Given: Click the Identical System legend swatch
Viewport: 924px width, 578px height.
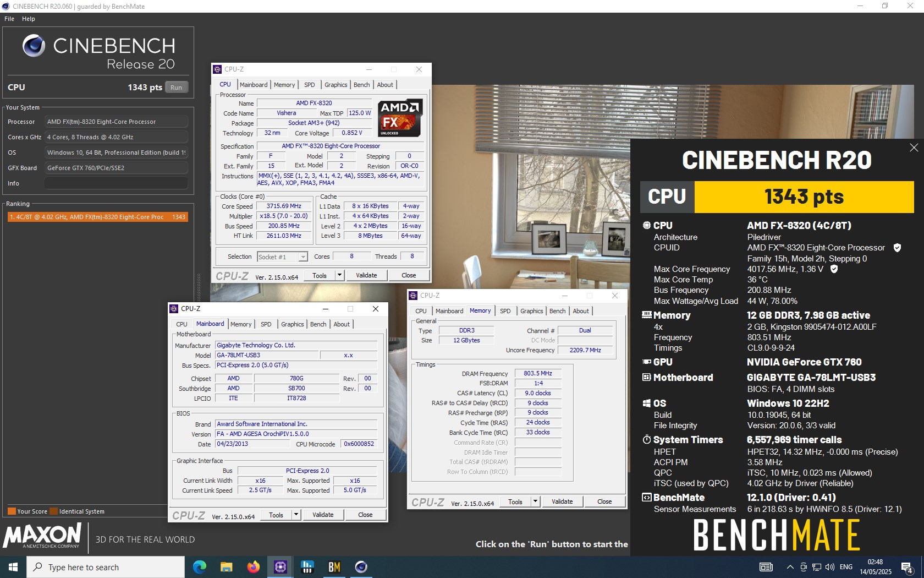Looking at the screenshot, I should tap(53, 511).
